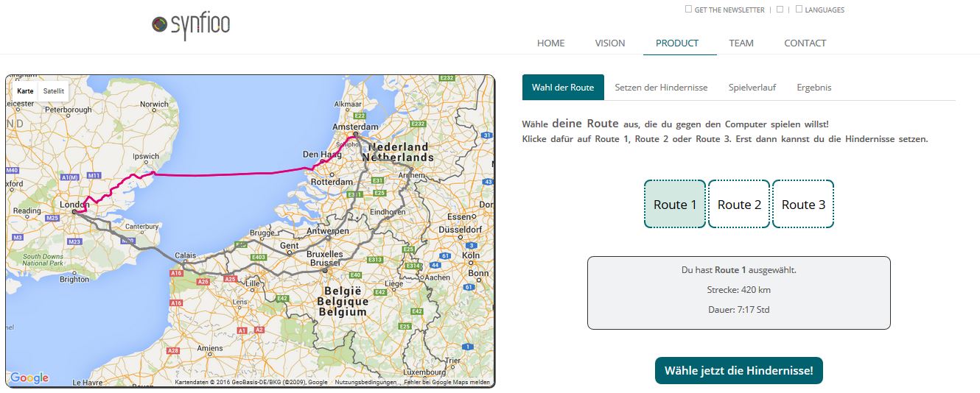Open the CONTACT menu item
The image size is (980, 393).
tap(805, 43)
